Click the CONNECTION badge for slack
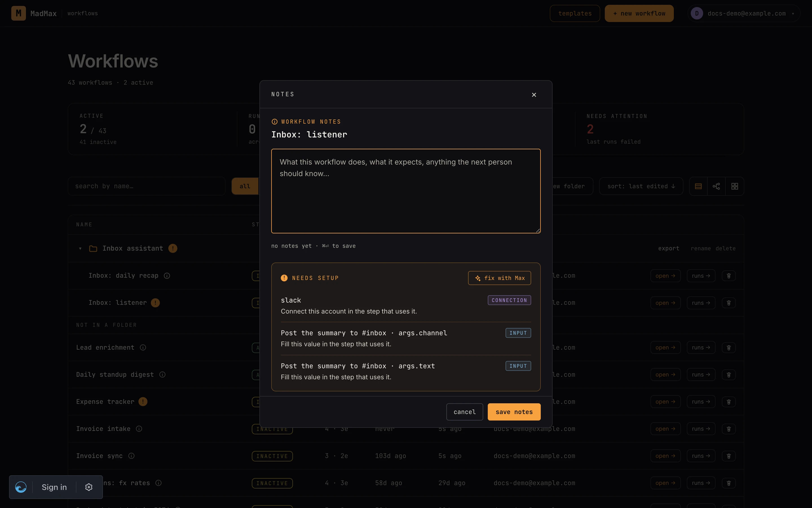The image size is (812, 508). click(509, 300)
